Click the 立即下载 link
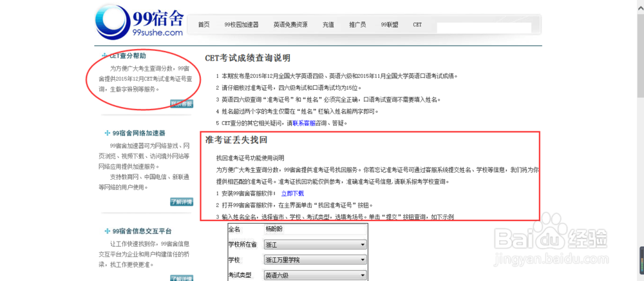The height and width of the screenshot is (281, 644). (292, 193)
